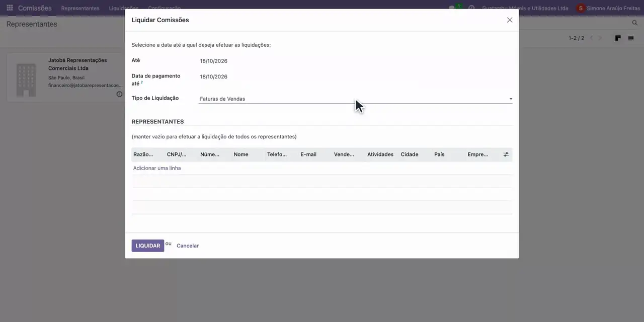
Task: Click the Cancelar link
Action: (x=188, y=246)
